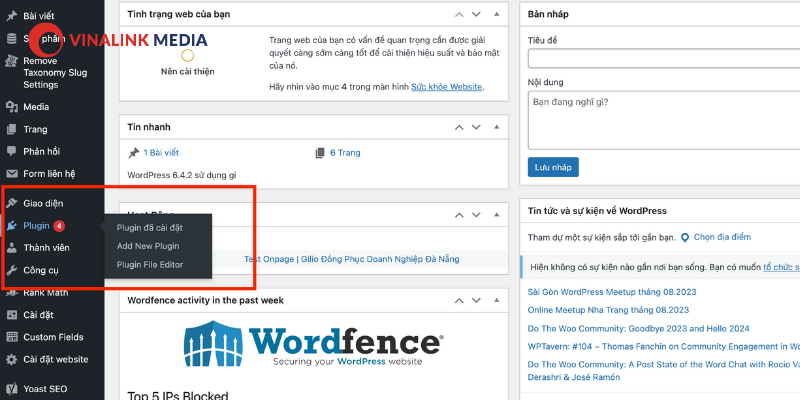Viewport: 800px width, 400px height.
Task: Click the Trang pages icon
Action: (x=11, y=130)
